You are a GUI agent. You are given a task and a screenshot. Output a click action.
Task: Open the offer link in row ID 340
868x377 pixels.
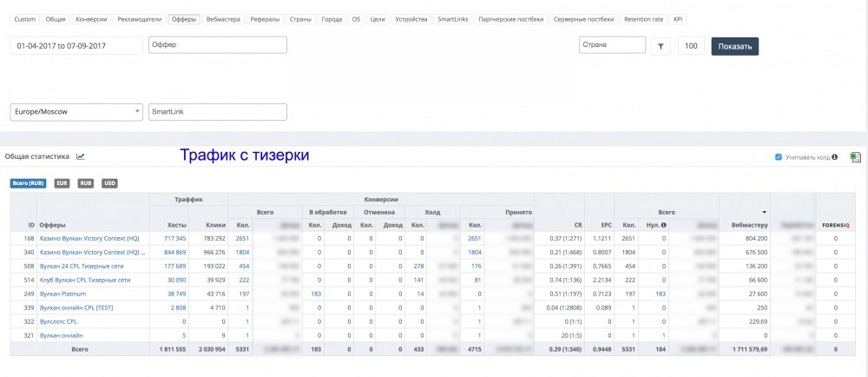pos(93,253)
